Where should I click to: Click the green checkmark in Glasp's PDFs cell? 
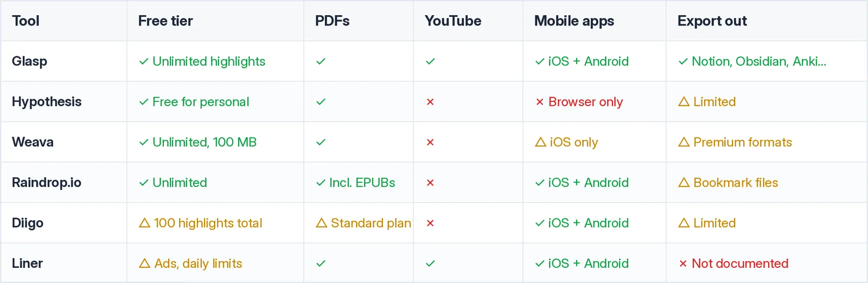(x=321, y=61)
